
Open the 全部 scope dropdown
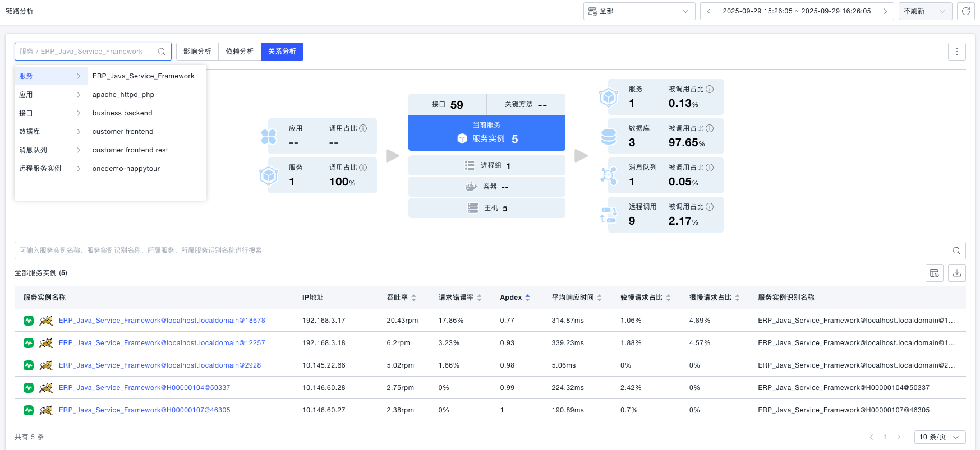[639, 11]
